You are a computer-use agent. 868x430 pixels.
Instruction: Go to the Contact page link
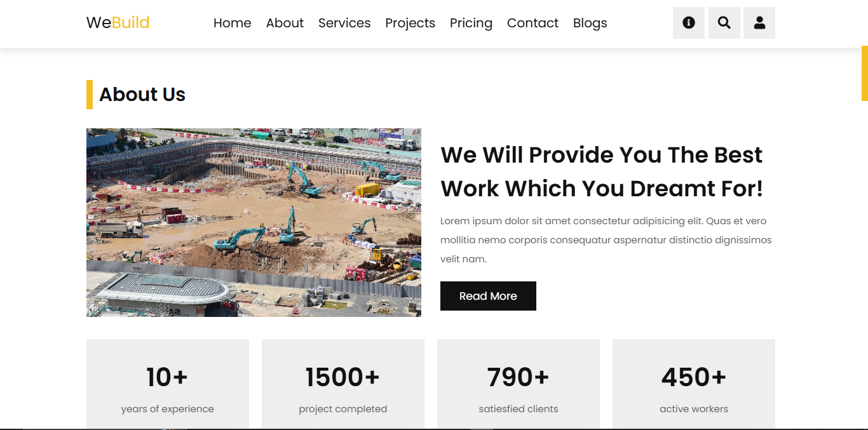[532, 23]
